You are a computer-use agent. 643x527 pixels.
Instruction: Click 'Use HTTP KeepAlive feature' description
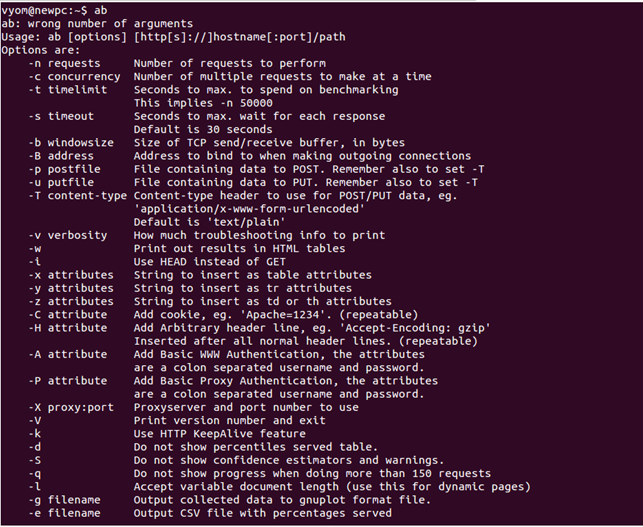tap(220, 434)
